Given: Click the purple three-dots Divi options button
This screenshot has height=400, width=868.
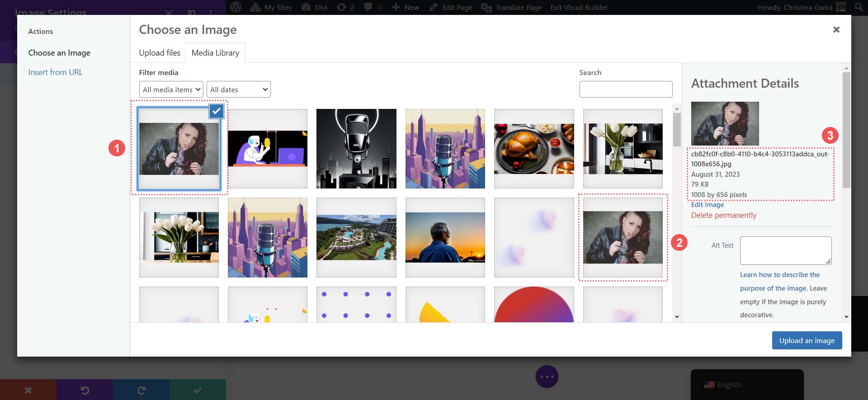Looking at the screenshot, I should pos(547,376).
